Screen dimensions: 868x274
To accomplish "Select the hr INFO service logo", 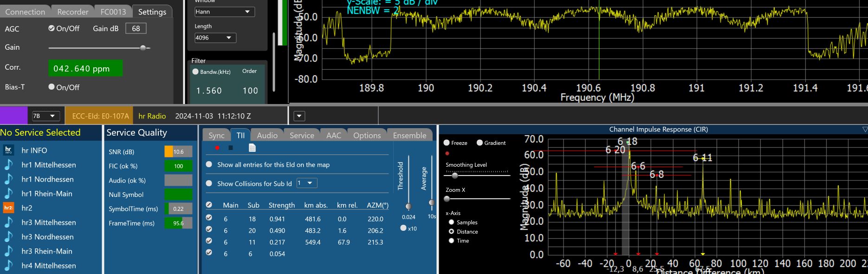I will (x=9, y=150).
